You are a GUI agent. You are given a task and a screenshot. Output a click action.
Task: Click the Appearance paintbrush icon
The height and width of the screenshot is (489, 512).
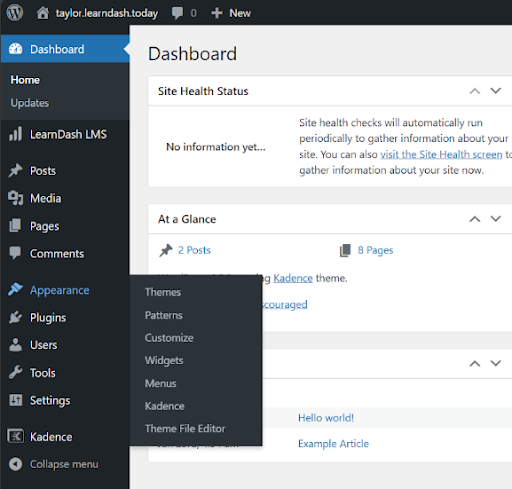coord(15,290)
